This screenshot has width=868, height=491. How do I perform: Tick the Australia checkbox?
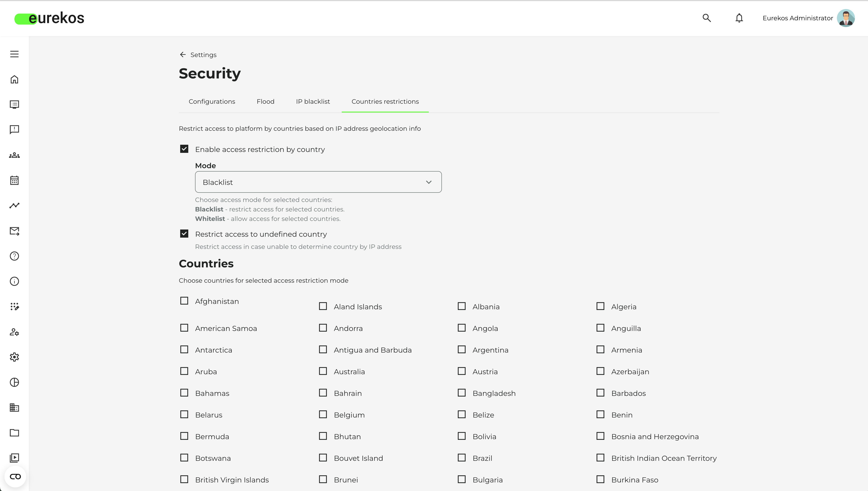coord(323,371)
